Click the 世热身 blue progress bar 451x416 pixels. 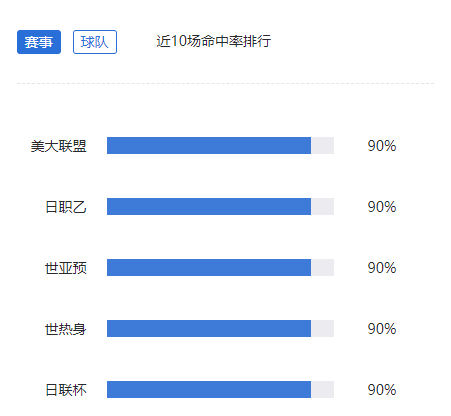pyautogui.click(x=209, y=328)
